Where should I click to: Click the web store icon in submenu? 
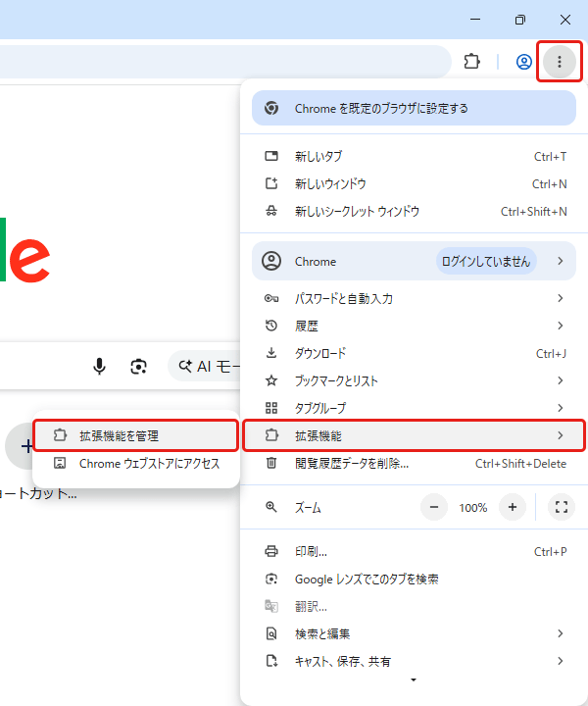pos(60,463)
